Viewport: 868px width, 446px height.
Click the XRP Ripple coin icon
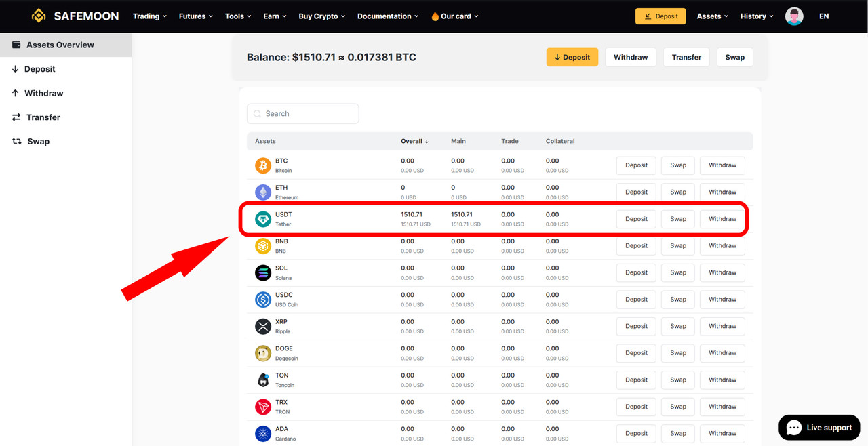[263, 326]
